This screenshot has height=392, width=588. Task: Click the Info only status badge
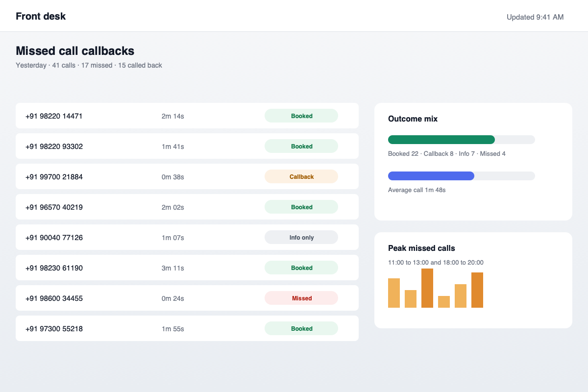[301, 237]
